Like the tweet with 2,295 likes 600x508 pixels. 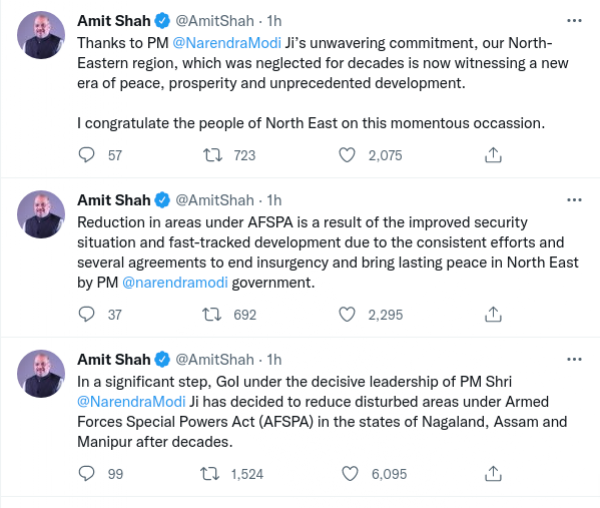pyautogui.click(x=347, y=314)
